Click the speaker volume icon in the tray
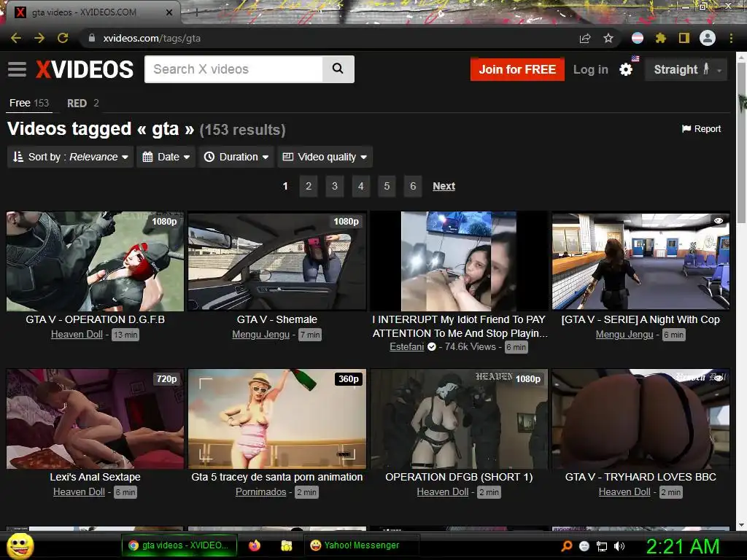The width and height of the screenshot is (747, 560). point(619,546)
